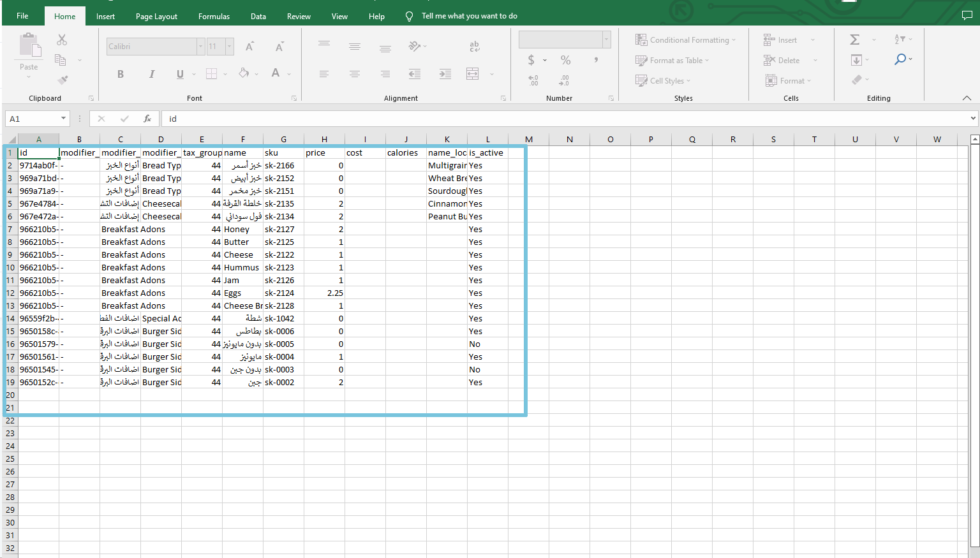
Task: Select the Cut (scissors) icon
Action: pyautogui.click(x=61, y=40)
